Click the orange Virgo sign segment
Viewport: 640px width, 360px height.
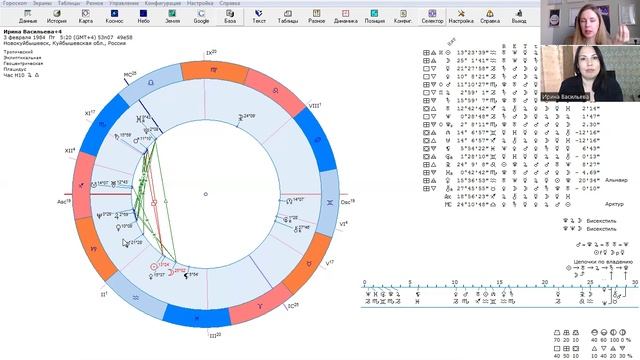(x=213, y=70)
